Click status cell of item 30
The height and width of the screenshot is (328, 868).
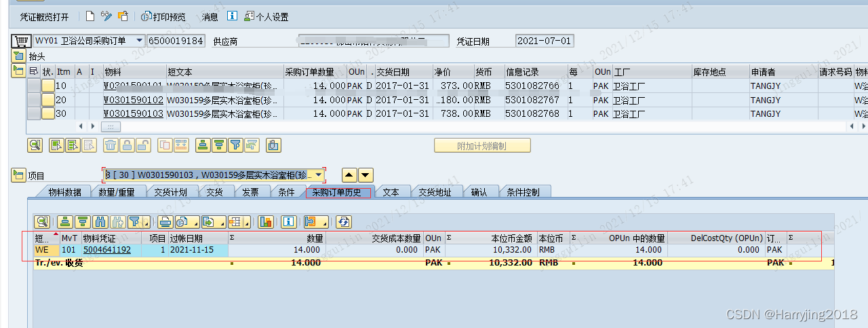tap(47, 113)
